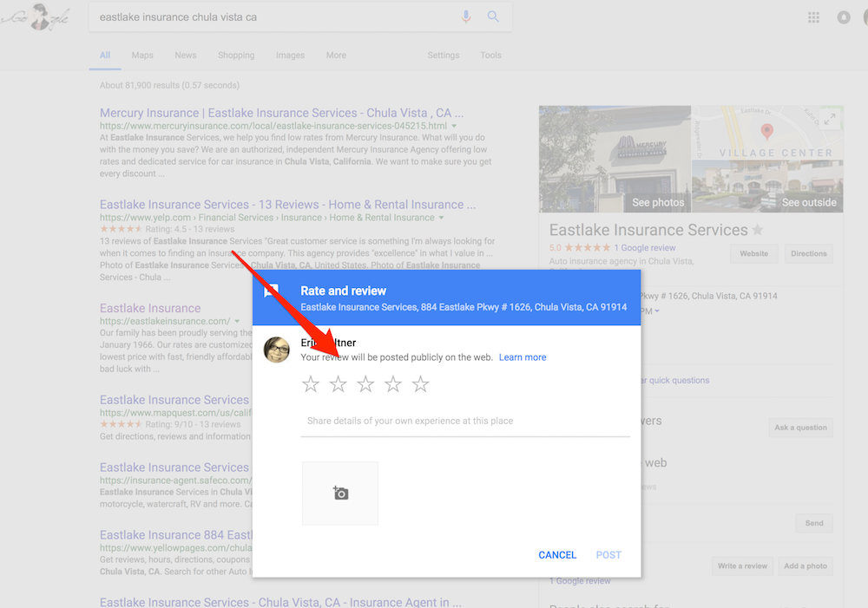Image resolution: width=868 pixels, height=608 pixels.
Task: Click the review details text field
Action: [464, 422]
